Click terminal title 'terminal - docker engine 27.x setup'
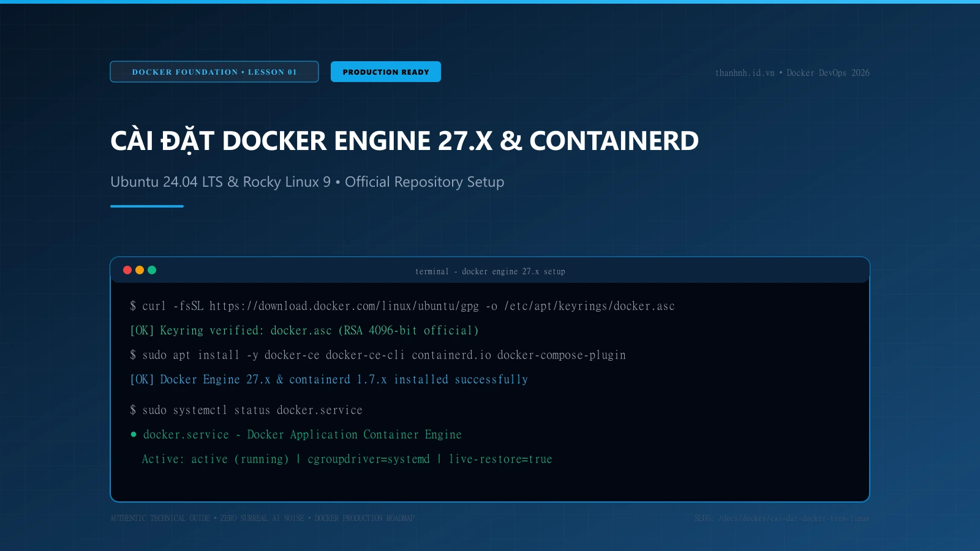980x551 pixels. pyautogui.click(x=490, y=271)
